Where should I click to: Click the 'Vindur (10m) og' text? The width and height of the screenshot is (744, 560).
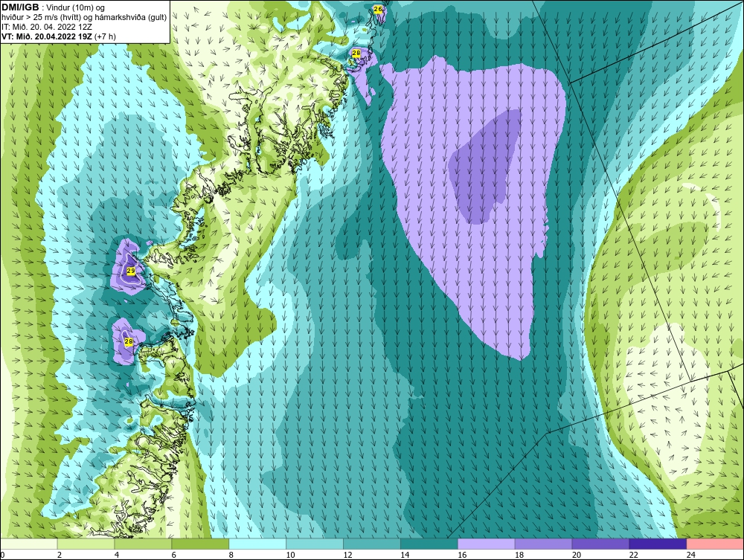pyautogui.click(x=75, y=7)
